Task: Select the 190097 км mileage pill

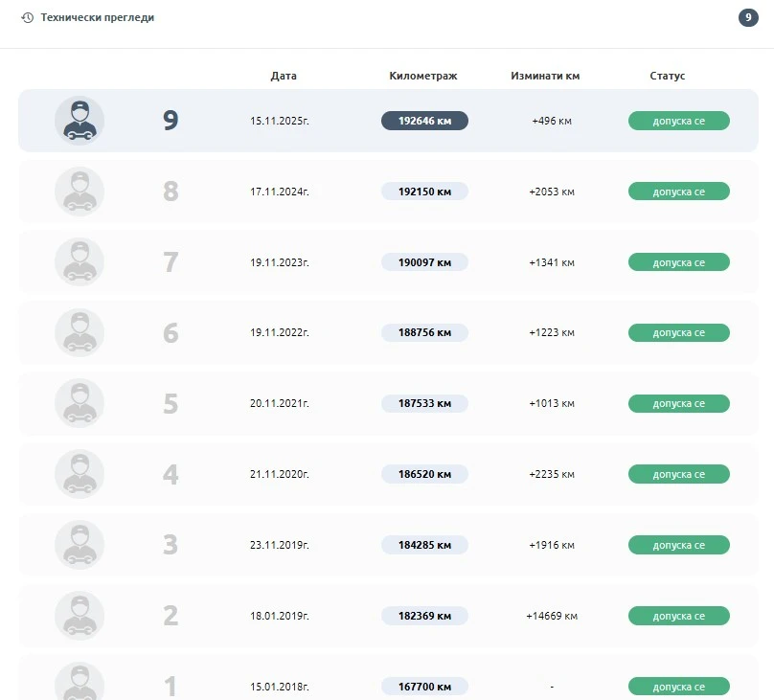Action: (424, 262)
